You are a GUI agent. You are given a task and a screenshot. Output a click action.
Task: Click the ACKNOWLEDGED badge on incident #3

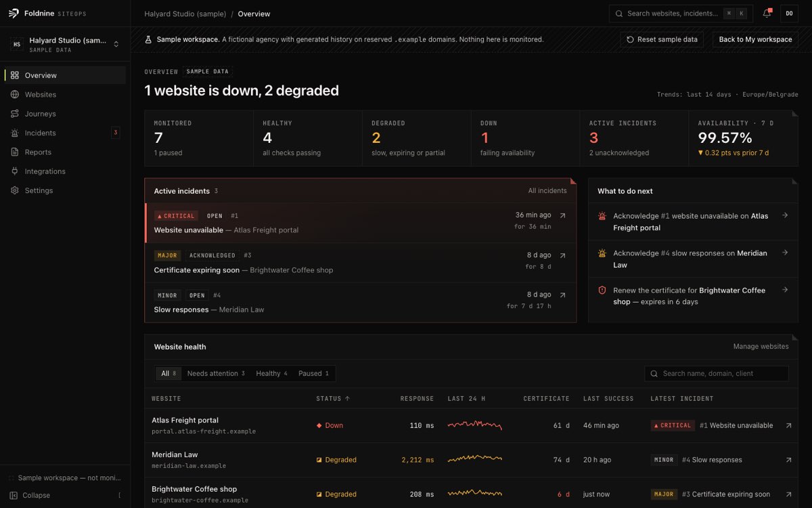(212, 256)
